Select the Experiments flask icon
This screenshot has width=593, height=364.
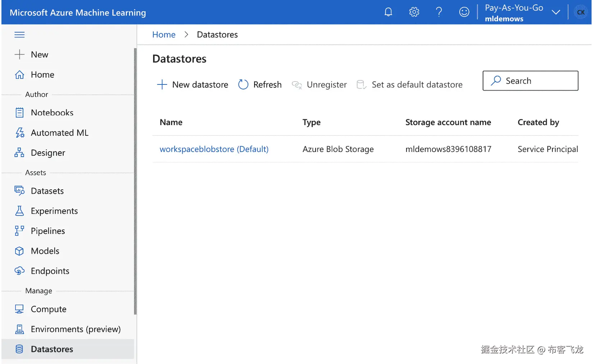(20, 211)
